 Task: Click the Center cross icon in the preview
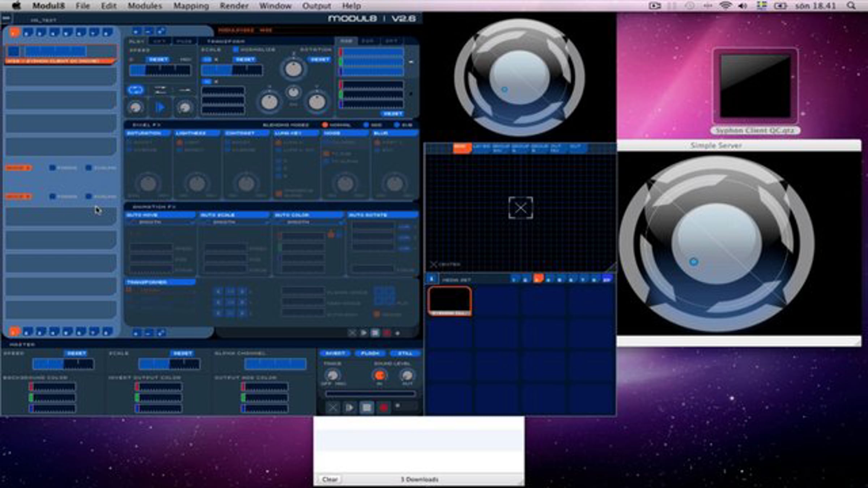[x=433, y=265]
